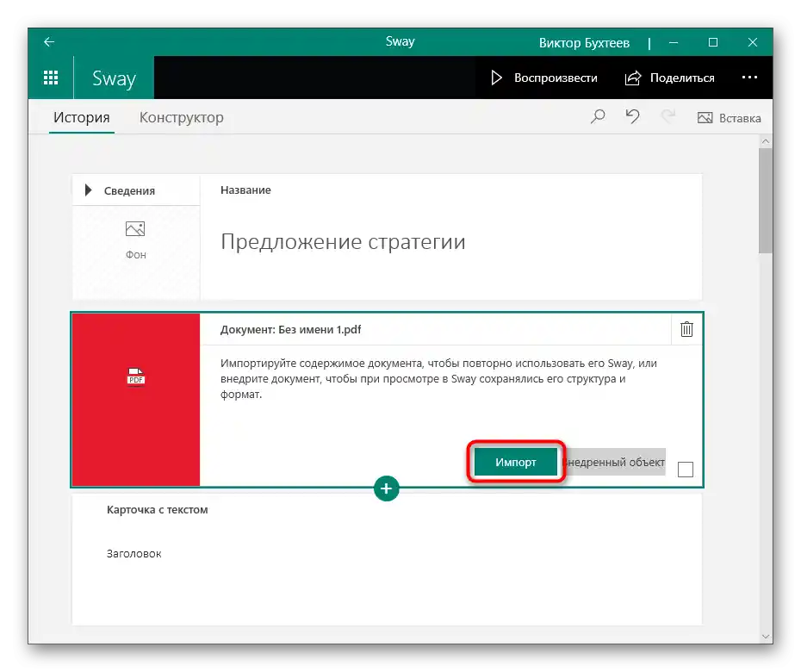Open the Вставка insert panel
Image resolution: width=801 pixels, height=672 pixels.
click(x=729, y=118)
